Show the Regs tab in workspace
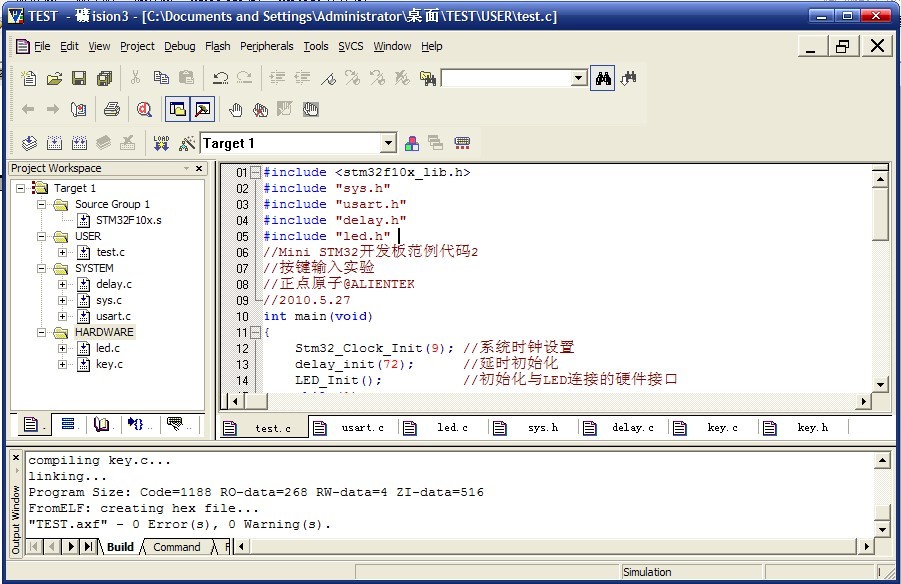 point(68,425)
